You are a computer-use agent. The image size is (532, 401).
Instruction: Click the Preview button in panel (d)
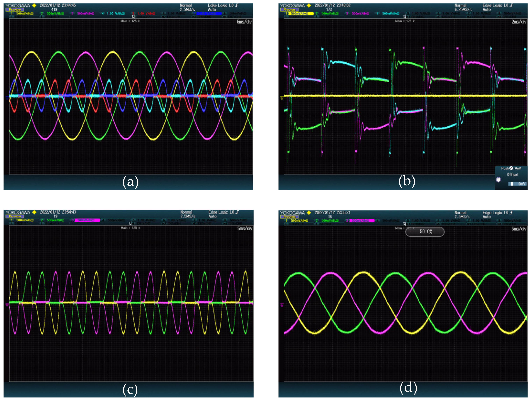tap(289, 217)
